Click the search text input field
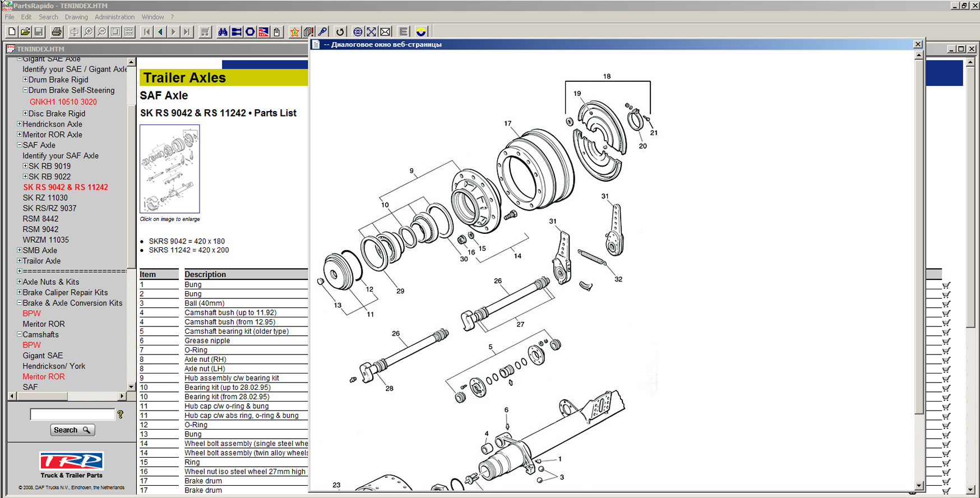 (72, 414)
